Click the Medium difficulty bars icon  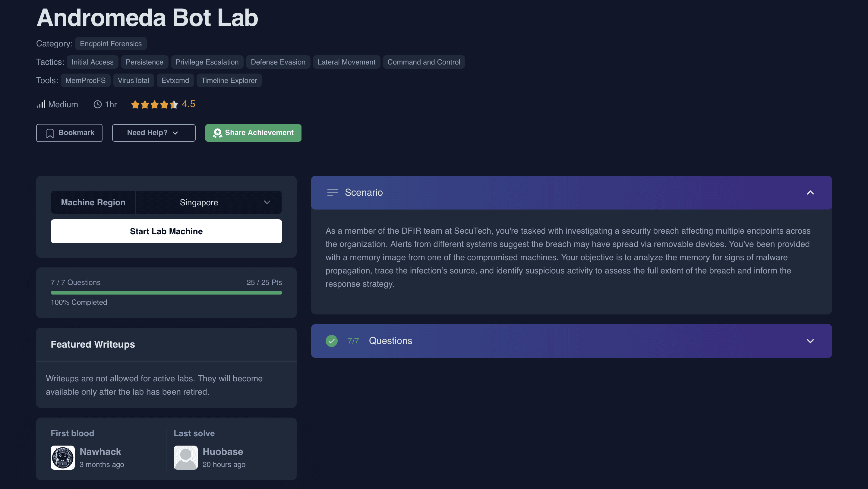point(41,105)
